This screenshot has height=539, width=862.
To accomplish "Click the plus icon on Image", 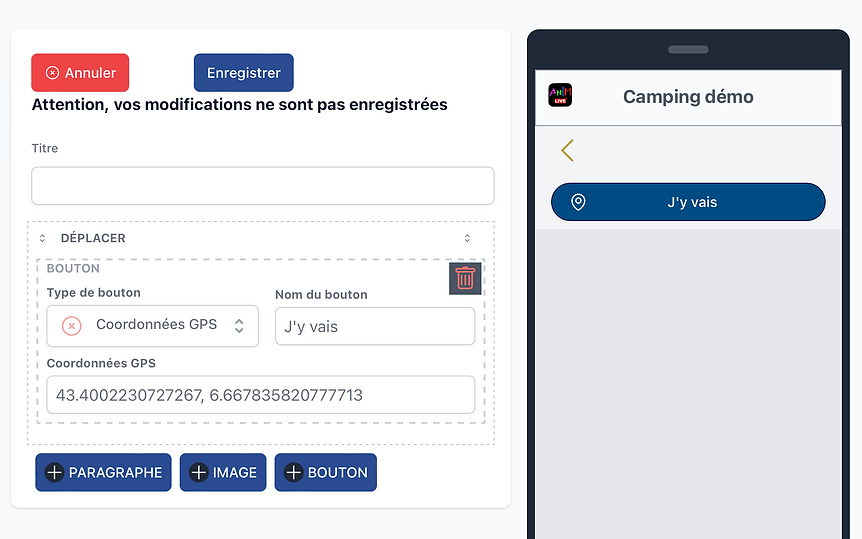I will click(x=198, y=472).
